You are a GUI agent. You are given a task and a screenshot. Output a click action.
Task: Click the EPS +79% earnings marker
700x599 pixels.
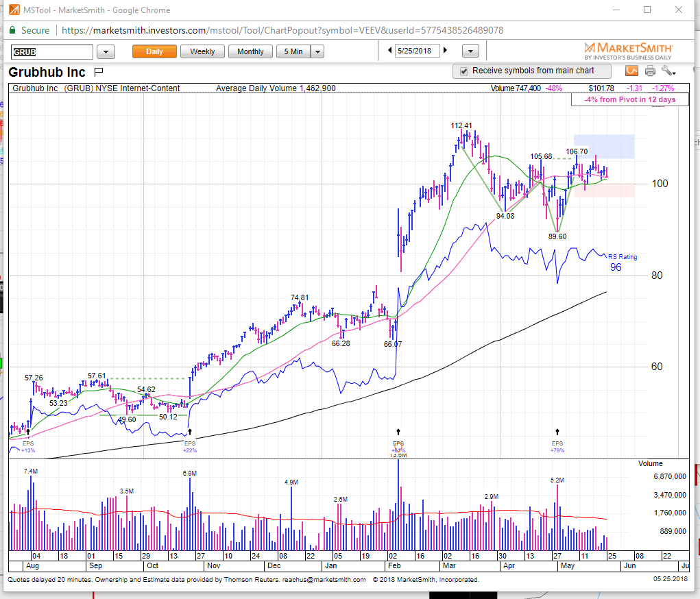[x=557, y=446]
